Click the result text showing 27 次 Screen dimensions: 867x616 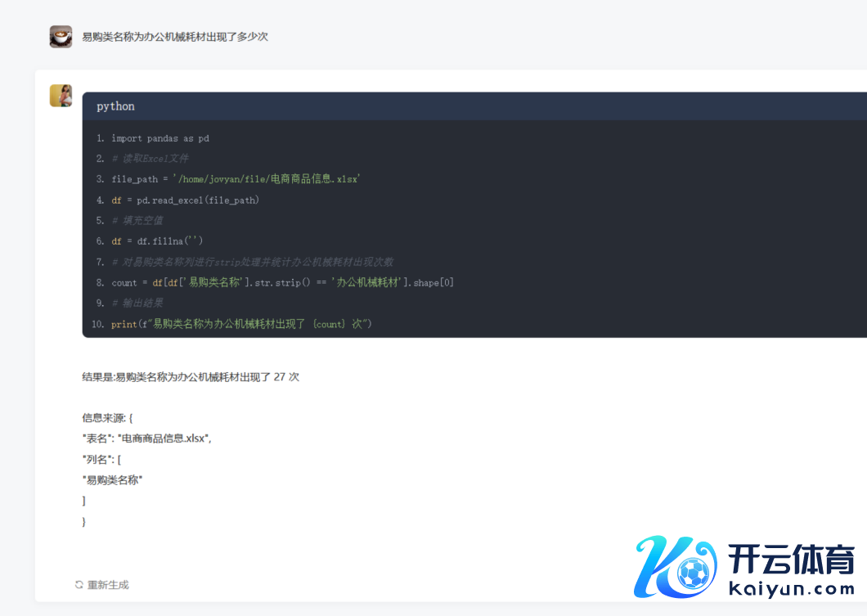[x=191, y=377]
